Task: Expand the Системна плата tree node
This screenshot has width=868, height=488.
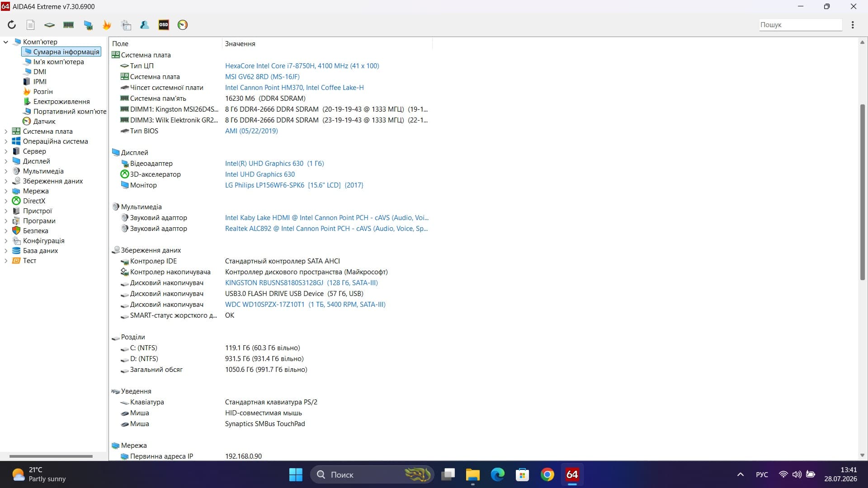Action: tap(6, 131)
